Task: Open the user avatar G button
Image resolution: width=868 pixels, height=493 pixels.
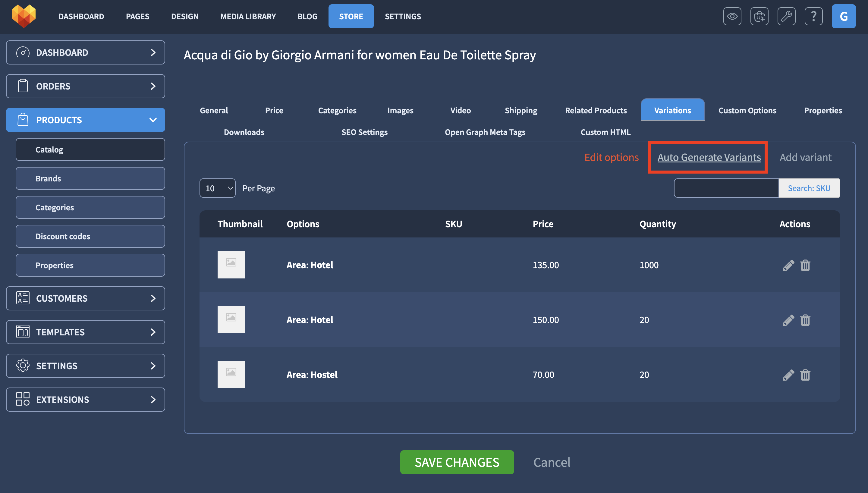Action: (x=843, y=16)
